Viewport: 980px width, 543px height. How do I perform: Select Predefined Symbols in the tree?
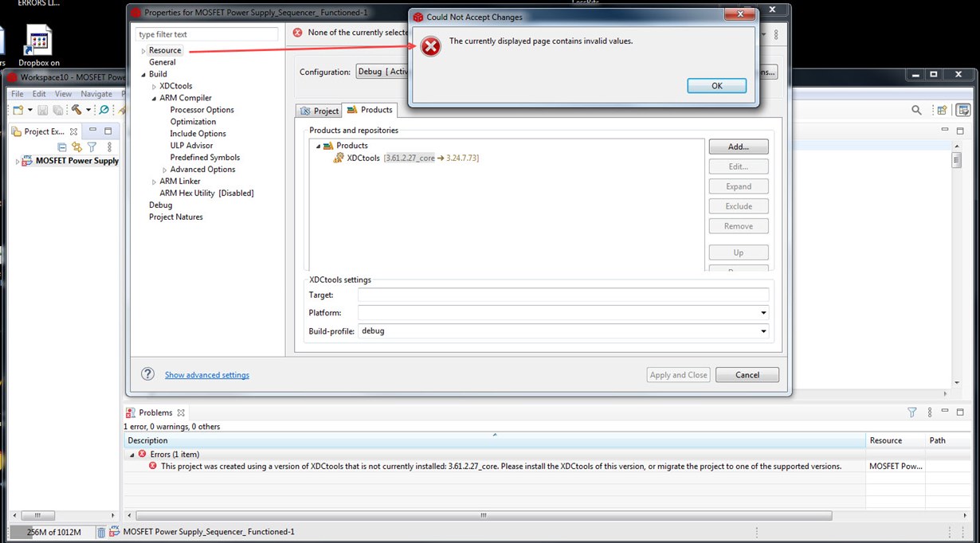(205, 158)
